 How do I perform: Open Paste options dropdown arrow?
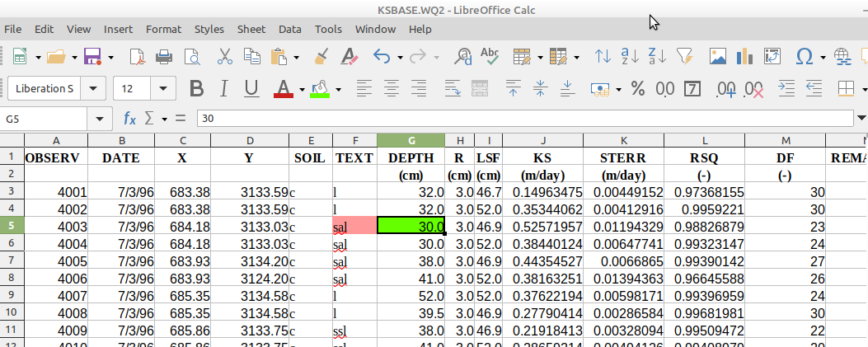point(297,57)
